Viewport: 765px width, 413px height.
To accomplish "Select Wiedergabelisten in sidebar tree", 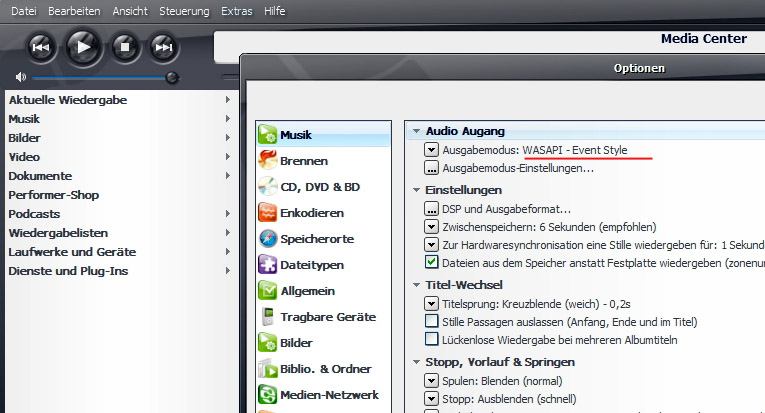I will tap(58, 233).
